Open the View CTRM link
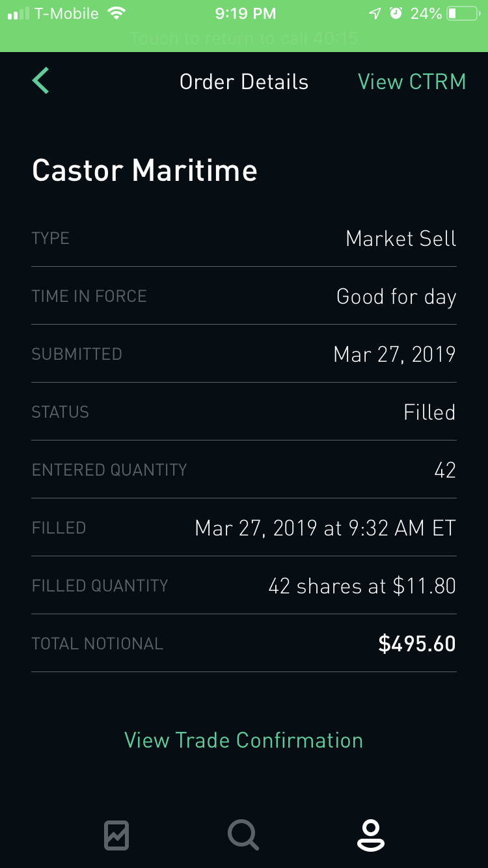The image size is (488, 868). tap(412, 82)
